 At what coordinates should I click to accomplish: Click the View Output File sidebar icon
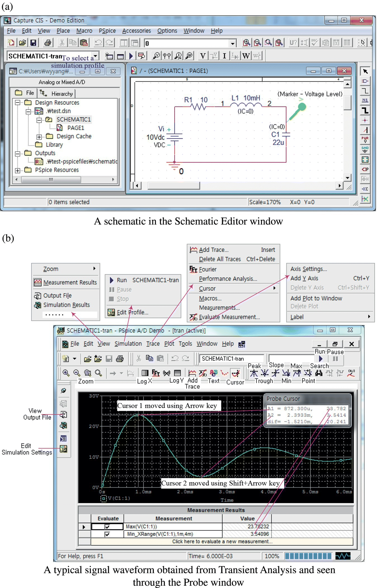click(63, 414)
